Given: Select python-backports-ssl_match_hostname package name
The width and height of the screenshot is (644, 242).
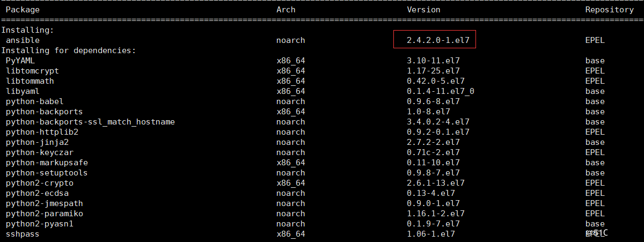Looking at the screenshot, I should (x=90, y=122).
